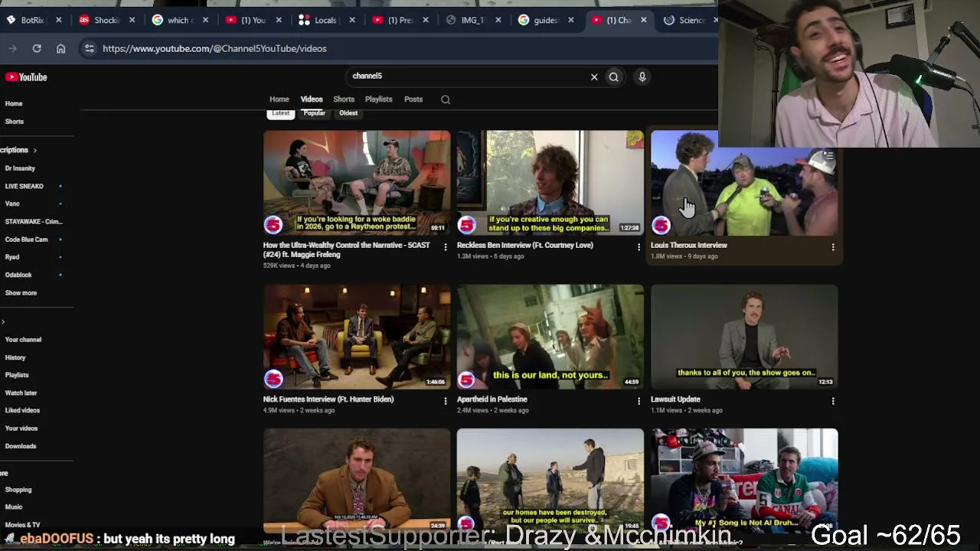The width and height of the screenshot is (980, 551).
Task: Click the Apartheid in Palestine title link
Action: 492,399
